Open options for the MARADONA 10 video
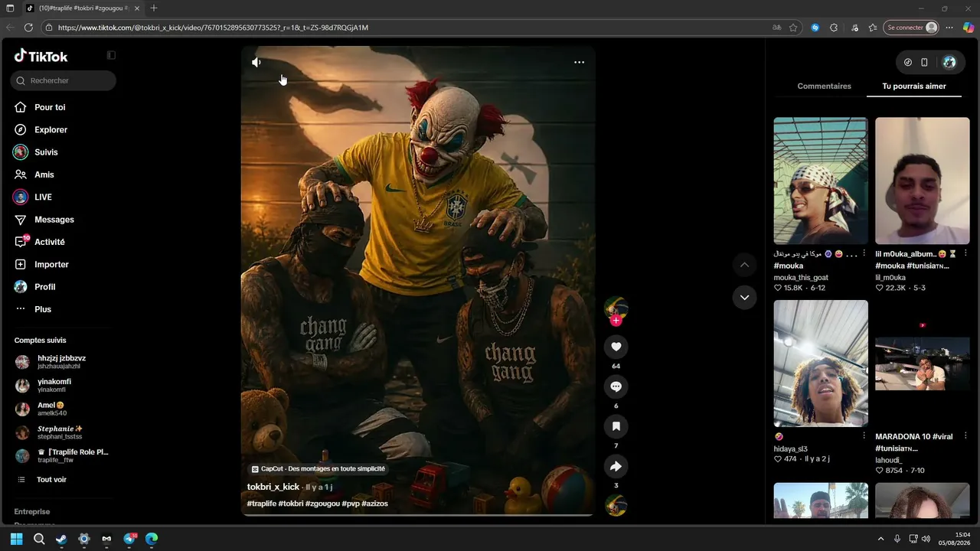 pyautogui.click(x=965, y=436)
